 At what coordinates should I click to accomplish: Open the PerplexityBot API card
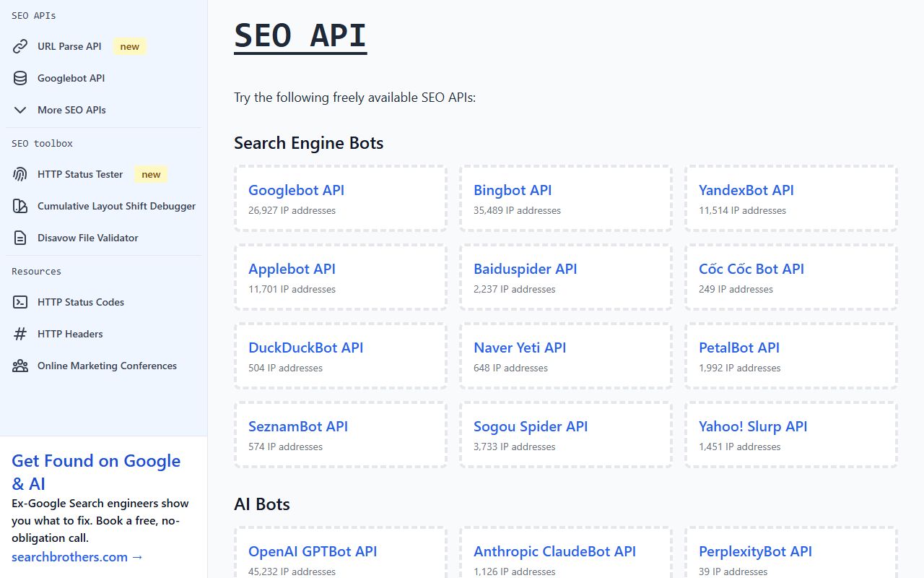click(x=791, y=553)
